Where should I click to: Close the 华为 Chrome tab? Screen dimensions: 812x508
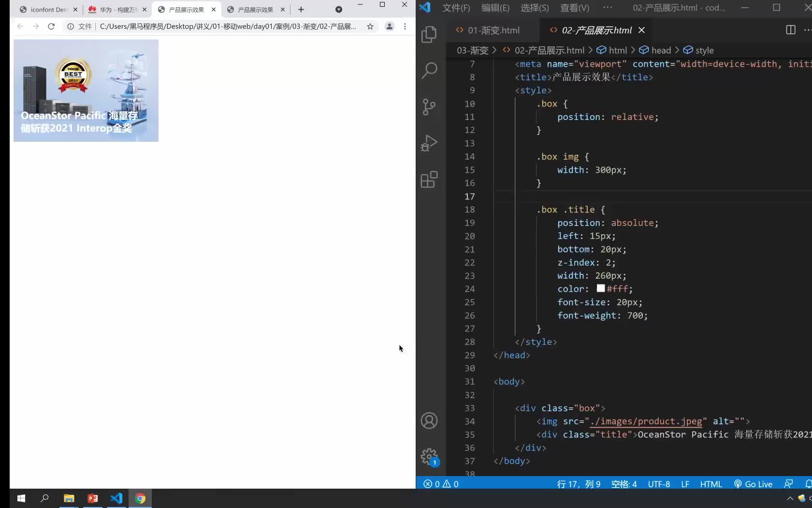click(145, 9)
